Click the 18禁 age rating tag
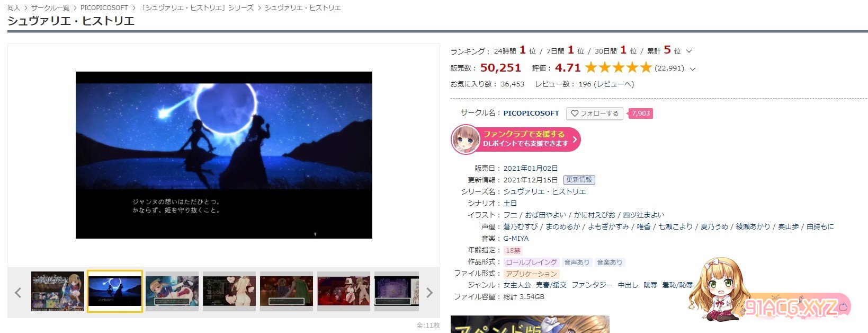Viewport: 868px width, 333px height. pos(513,250)
